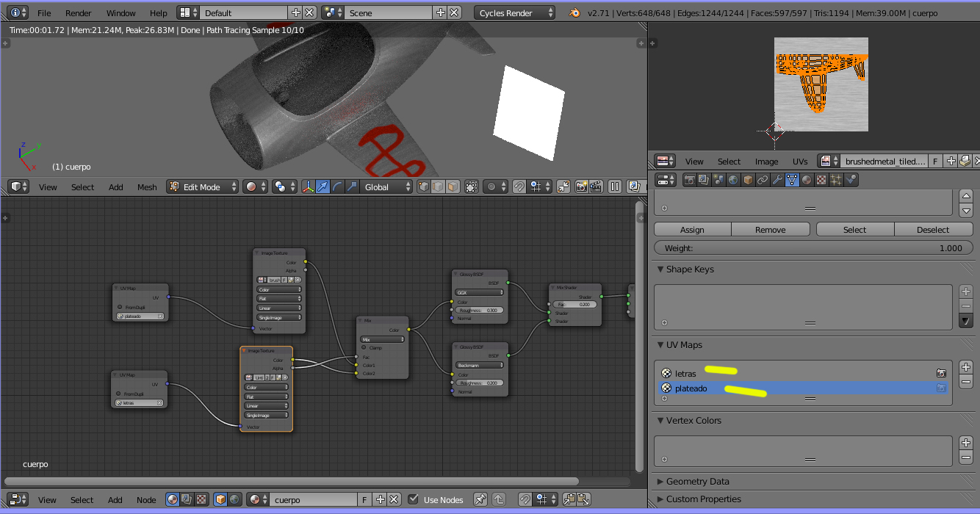Click the Assign vertex group button
Image resolution: width=980 pixels, height=514 pixels.
click(692, 230)
